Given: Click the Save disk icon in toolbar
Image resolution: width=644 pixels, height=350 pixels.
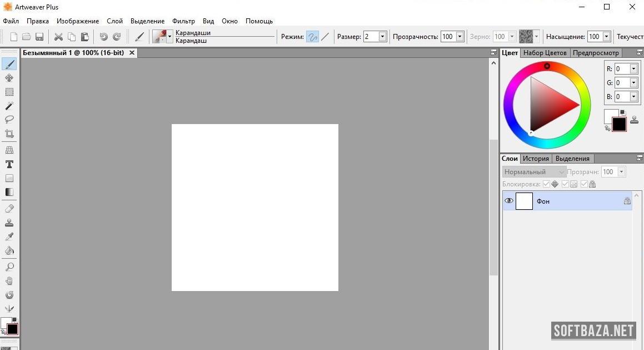Looking at the screenshot, I should pyautogui.click(x=39, y=37).
